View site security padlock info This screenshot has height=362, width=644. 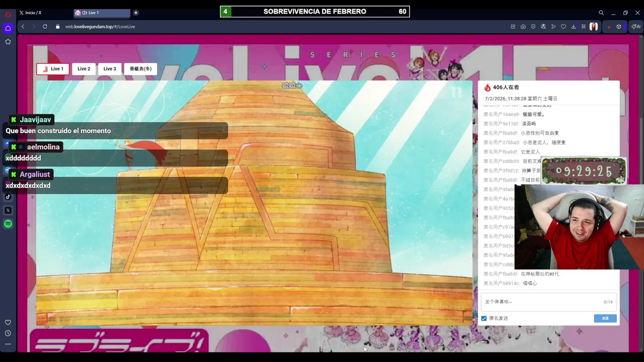pyautogui.click(x=58, y=27)
